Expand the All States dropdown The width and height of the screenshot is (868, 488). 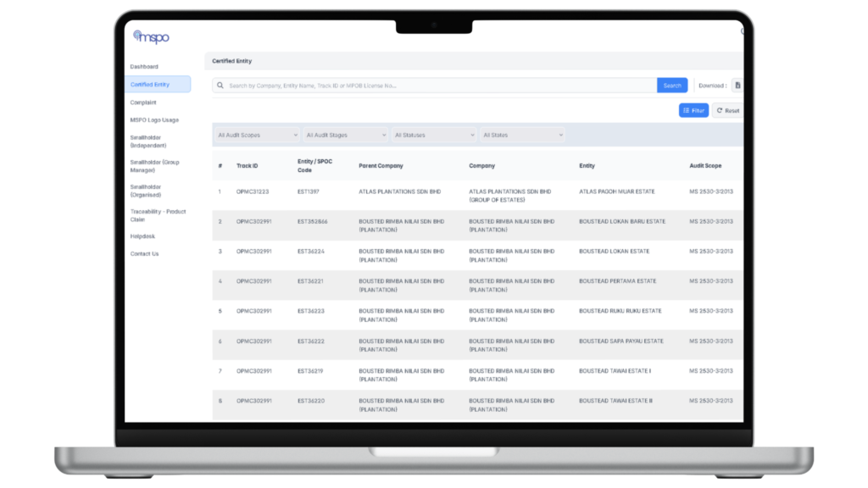click(x=521, y=135)
